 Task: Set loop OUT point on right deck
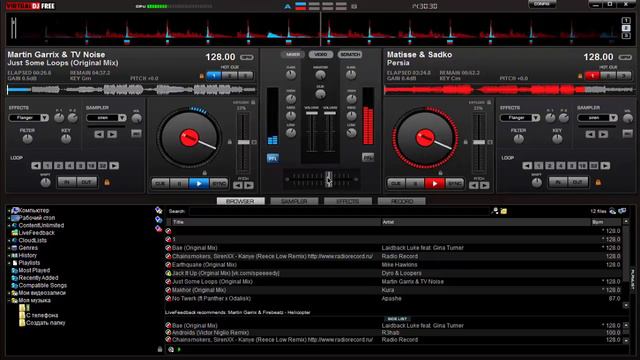pos(578,182)
